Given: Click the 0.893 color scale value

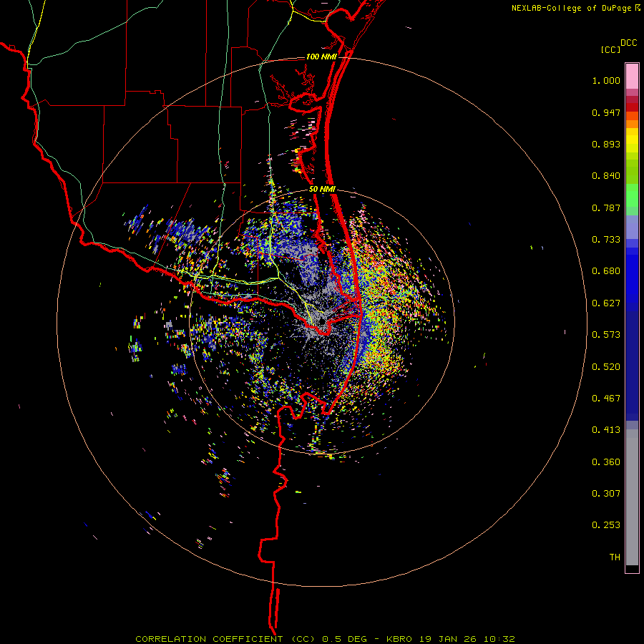Looking at the screenshot, I should (606, 145).
